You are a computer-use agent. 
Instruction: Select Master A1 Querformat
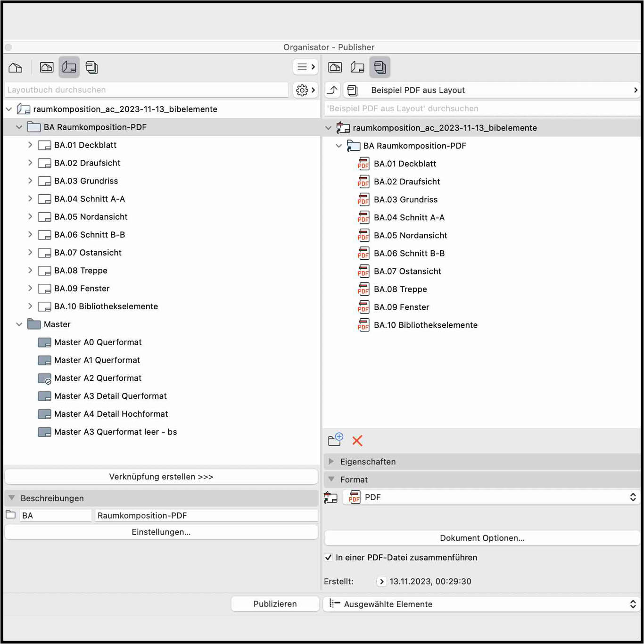(97, 360)
